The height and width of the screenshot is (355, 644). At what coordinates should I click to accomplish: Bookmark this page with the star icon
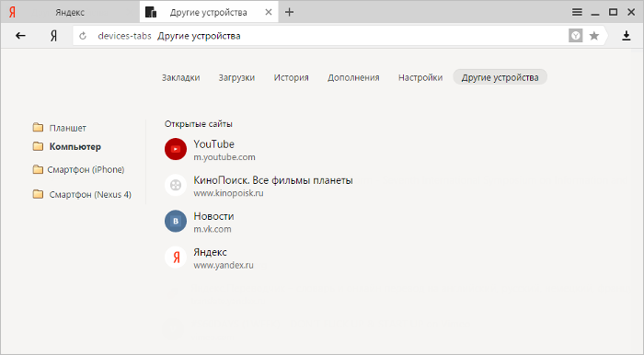point(594,36)
